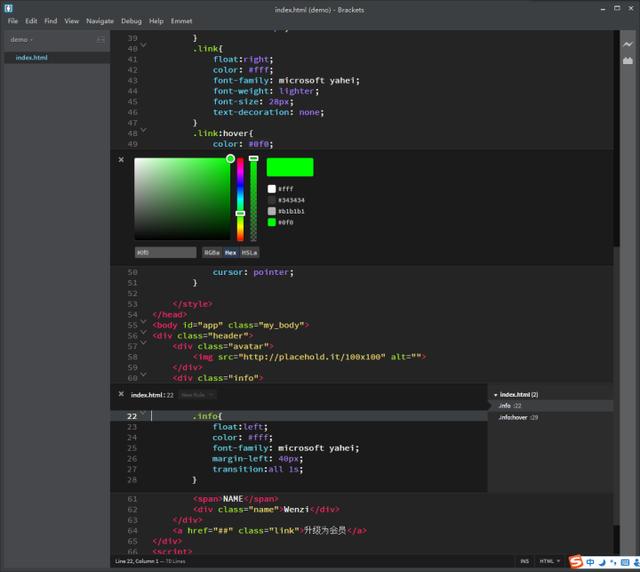Viewport: 640px width, 572px height.
Task: Open the Extension Manager icon
Action: (628, 61)
